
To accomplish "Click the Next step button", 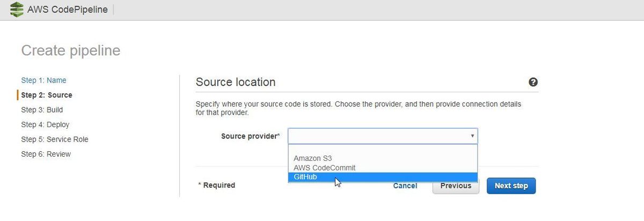I will point(511,186).
